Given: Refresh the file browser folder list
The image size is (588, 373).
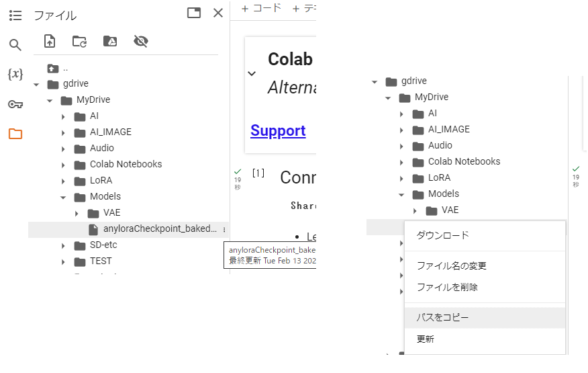Looking at the screenshot, I should point(80,42).
